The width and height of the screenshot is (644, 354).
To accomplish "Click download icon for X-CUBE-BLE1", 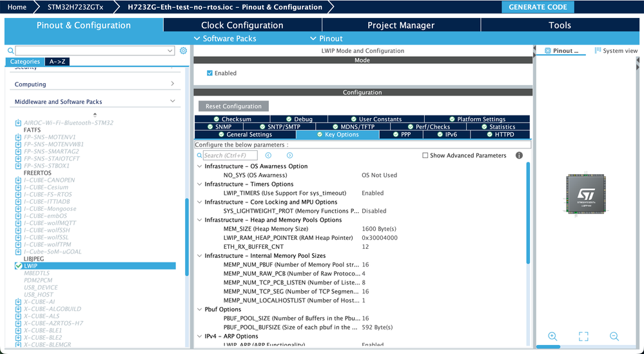I will click(x=18, y=331).
